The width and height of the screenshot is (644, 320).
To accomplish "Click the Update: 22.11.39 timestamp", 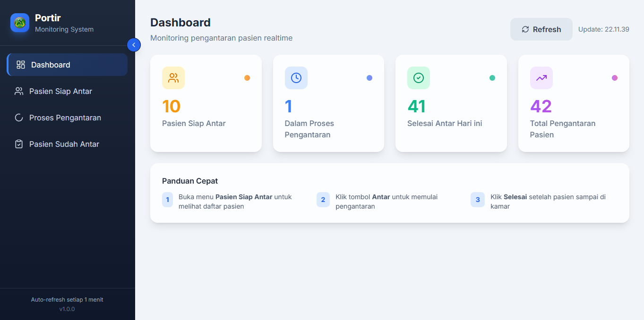I will (x=604, y=29).
